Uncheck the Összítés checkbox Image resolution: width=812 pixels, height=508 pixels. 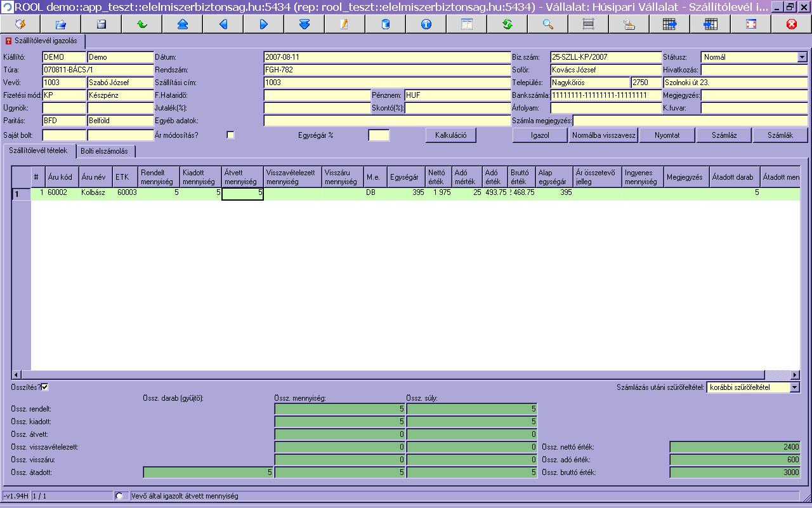pos(45,387)
